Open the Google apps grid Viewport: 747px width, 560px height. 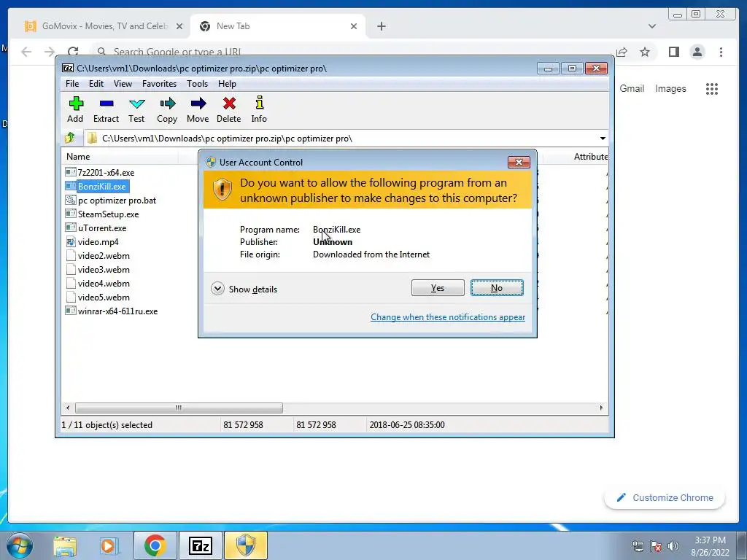[x=712, y=88]
